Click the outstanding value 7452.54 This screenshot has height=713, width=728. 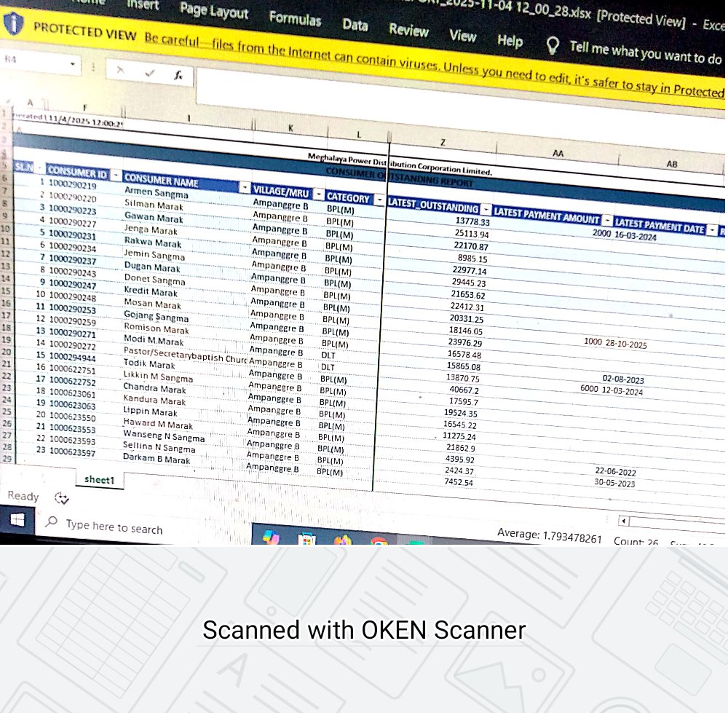458,481
